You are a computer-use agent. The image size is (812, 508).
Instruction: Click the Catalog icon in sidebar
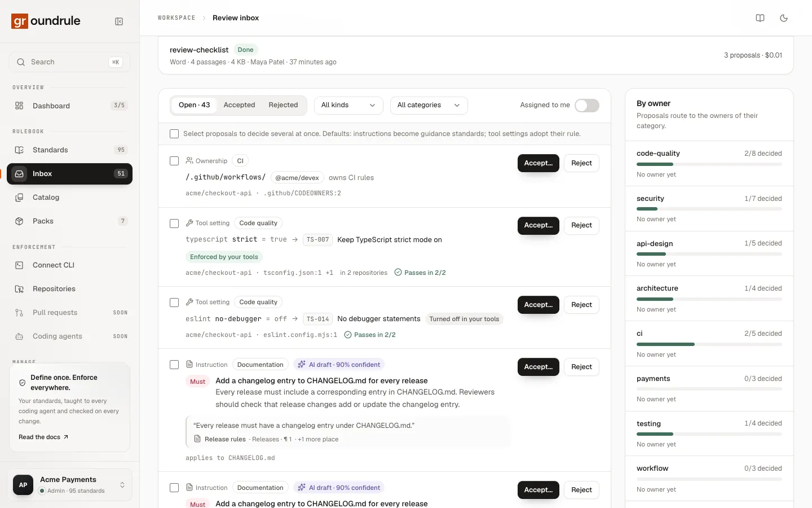(19, 198)
